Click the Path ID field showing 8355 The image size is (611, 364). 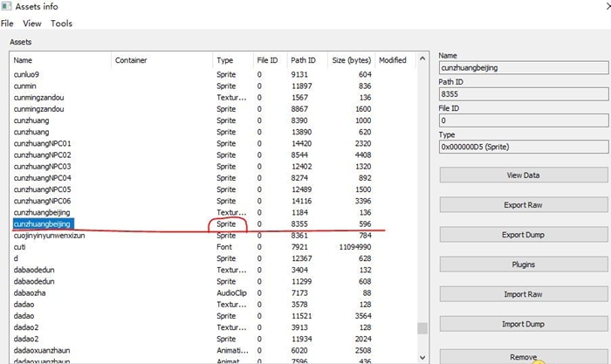point(520,93)
